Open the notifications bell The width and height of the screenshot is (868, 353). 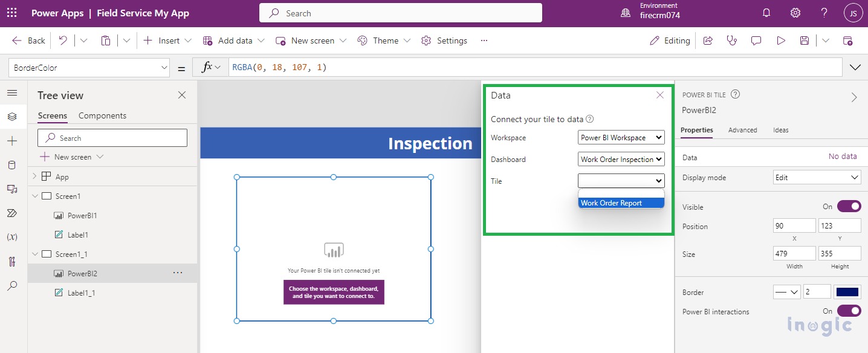pos(766,13)
